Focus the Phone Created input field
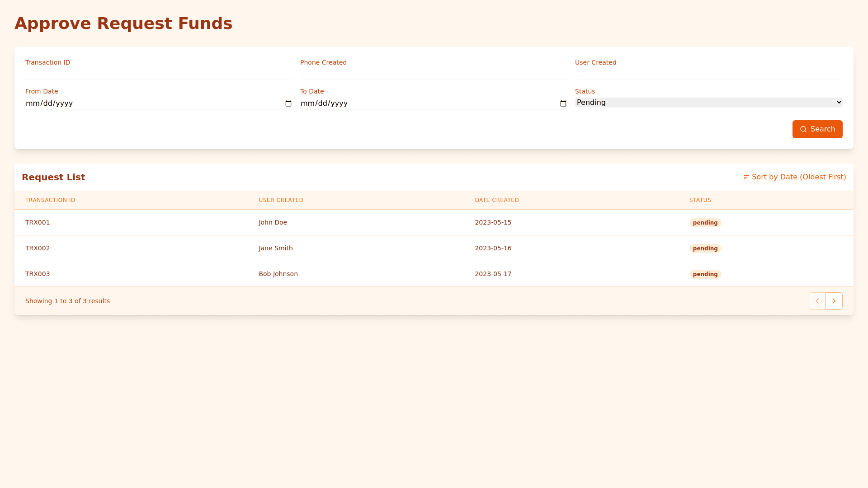This screenshot has height=488, width=868. [434, 74]
